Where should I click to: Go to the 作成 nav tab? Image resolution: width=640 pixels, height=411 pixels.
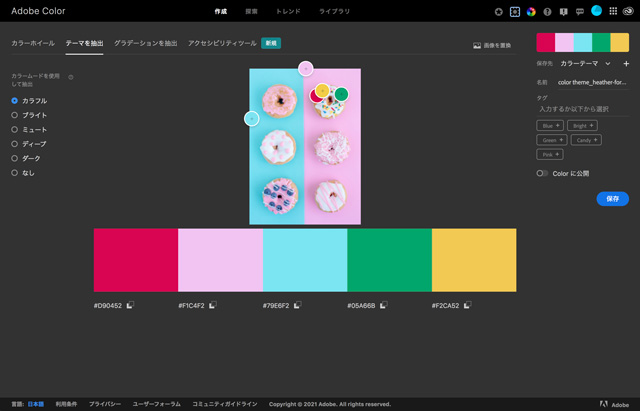click(221, 11)
